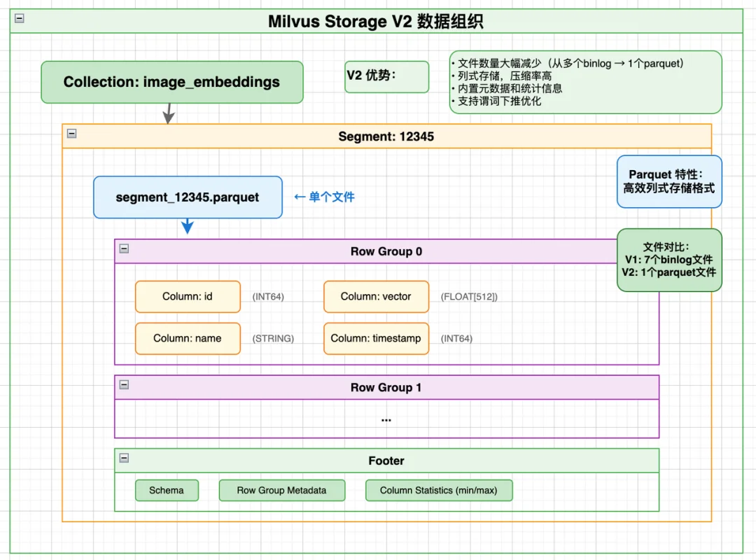Click the blue arrow above Row Group 0

pos(186,225)
